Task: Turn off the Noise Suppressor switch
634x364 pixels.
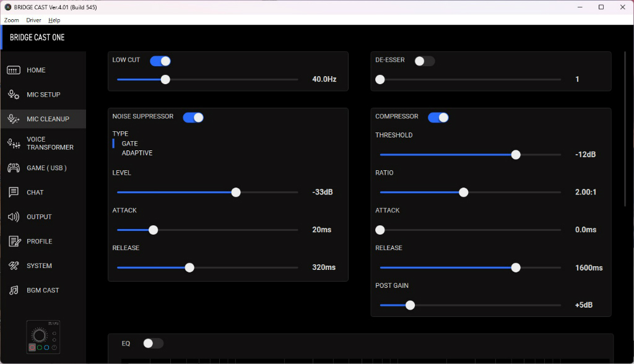Action: tap(193, 118)
